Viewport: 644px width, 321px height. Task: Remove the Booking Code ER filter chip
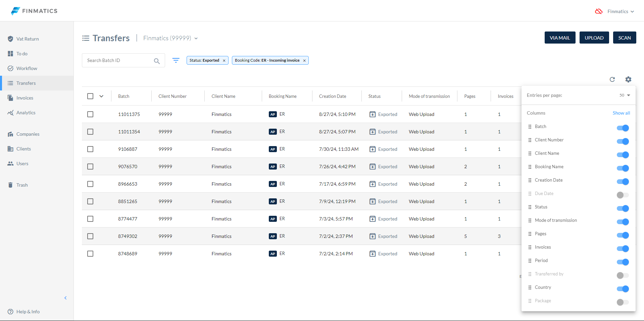pos(304,61)
